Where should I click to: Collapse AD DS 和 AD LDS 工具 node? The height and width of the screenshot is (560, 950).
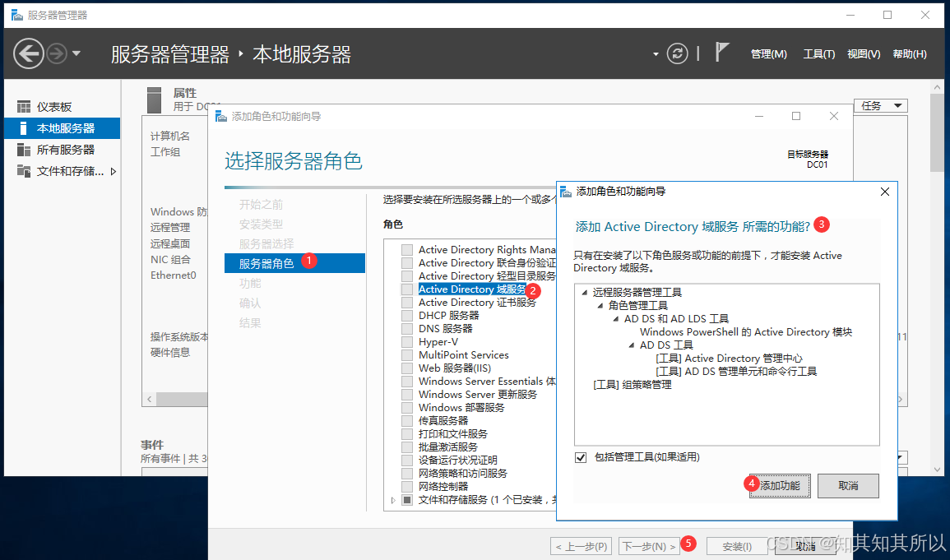(616, 319)
